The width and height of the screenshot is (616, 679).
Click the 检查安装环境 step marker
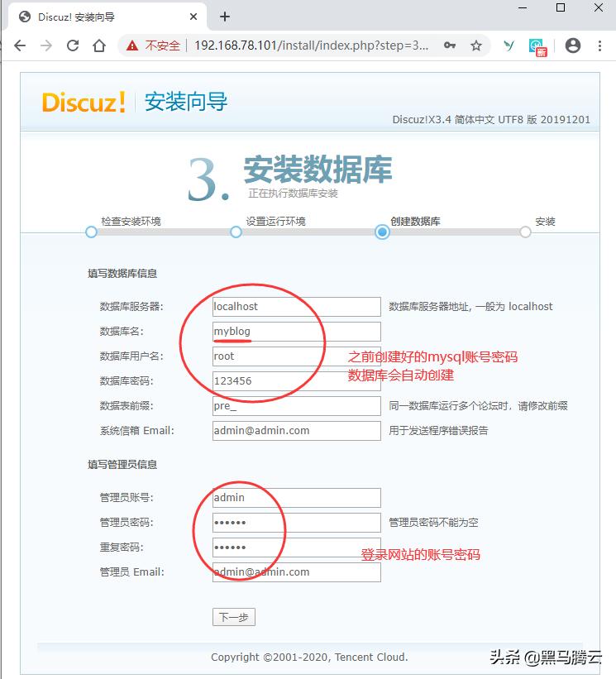click(x=91, y=232)
